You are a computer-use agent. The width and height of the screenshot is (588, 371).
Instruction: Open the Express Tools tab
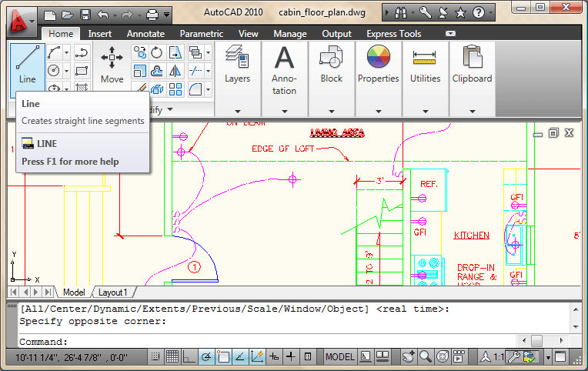click(394, 34)
